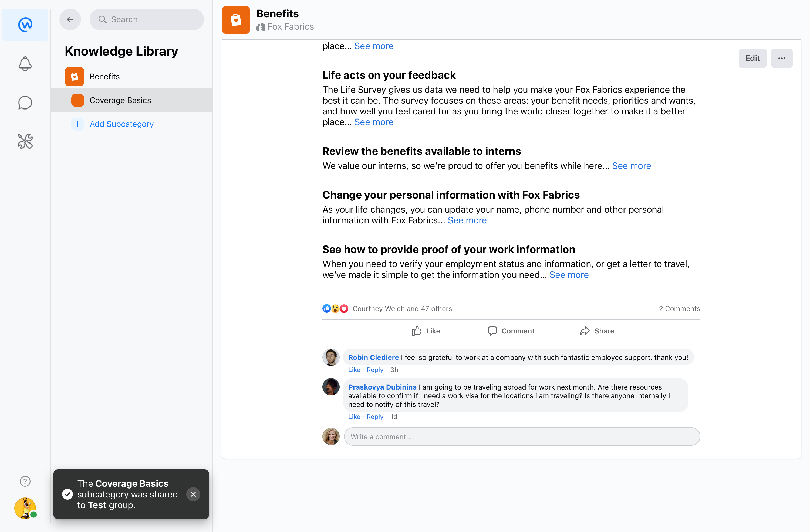Viewport: 810px width, 532px height.
Task: Click the heart reaction icon
Action: (344, 309)
